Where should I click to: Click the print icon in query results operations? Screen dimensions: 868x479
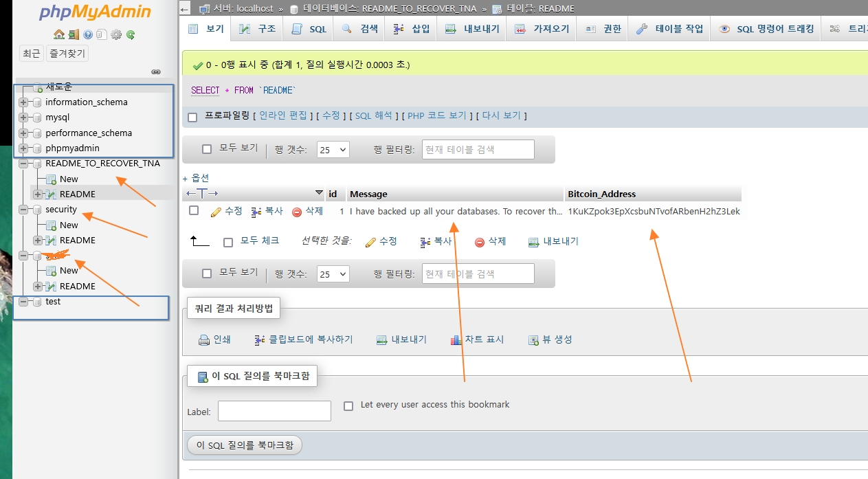pyautogui.click(x=204, y=339)
